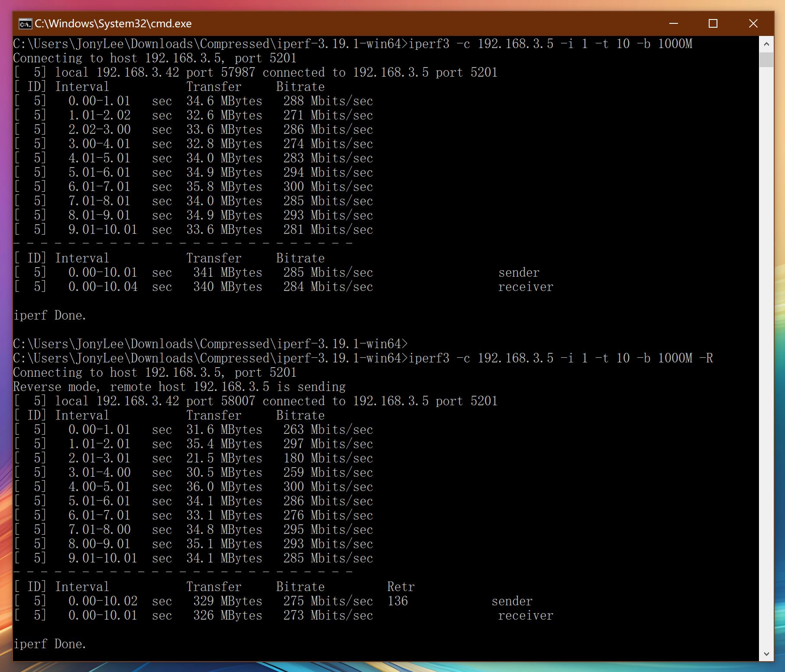The image size is (785, 672).
Task: Click the Retr column header
Action: point(401,587)
